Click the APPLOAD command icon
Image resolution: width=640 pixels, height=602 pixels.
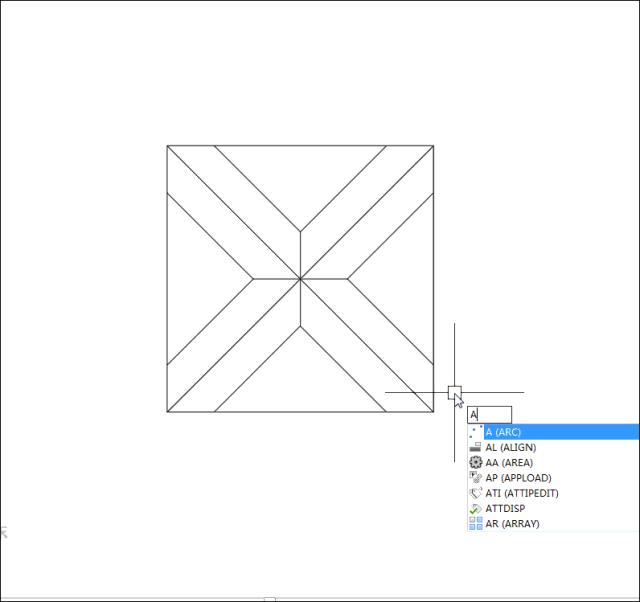pos(476,478)
